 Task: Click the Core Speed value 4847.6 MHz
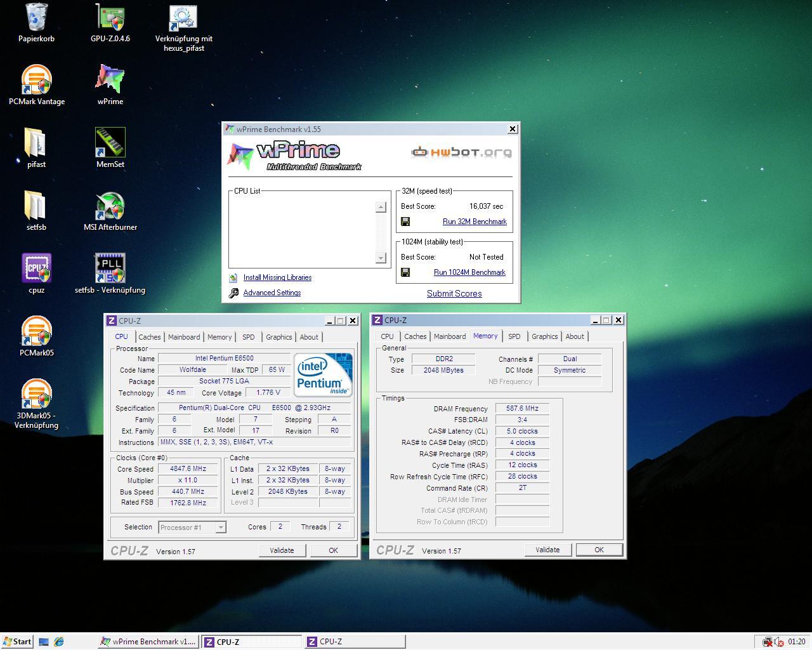(x=188, y=469)
